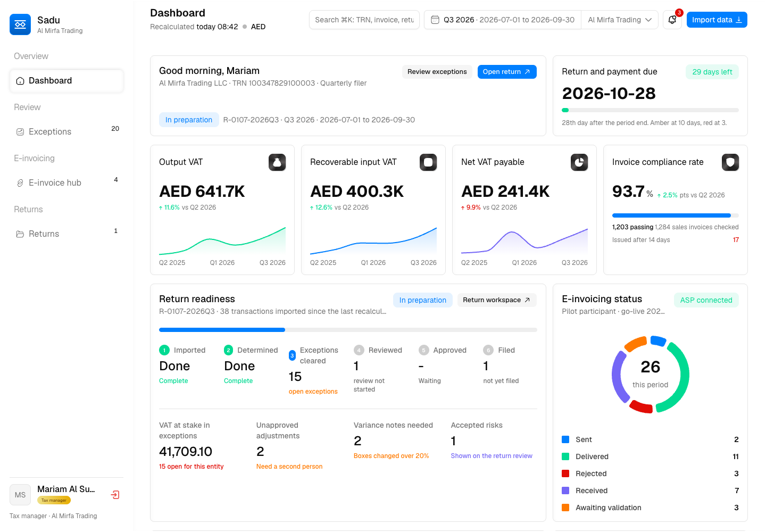766x532 pixels.
Task: Click the Import data button
Action: 717,20
